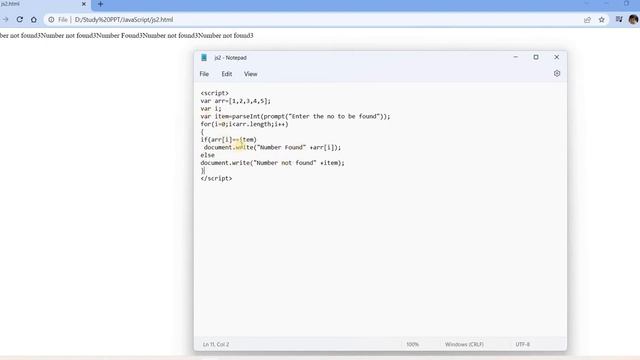Go to browser home page

point(33,19)
